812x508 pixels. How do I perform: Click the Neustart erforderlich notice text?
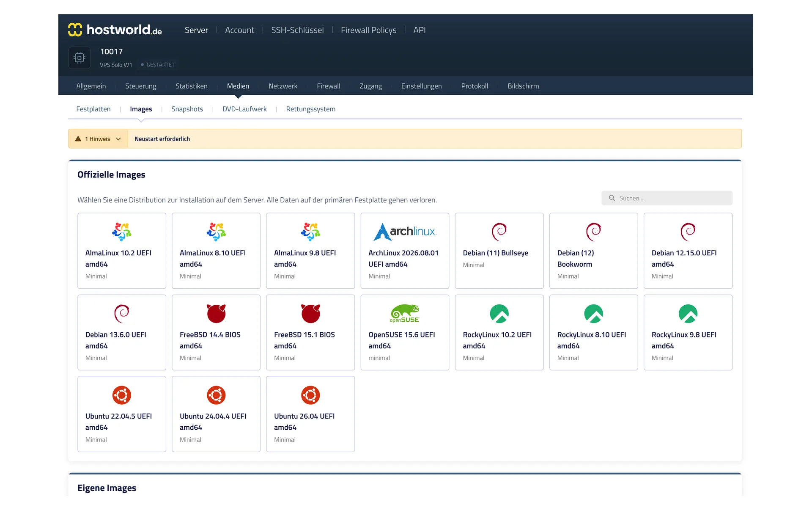(162, 139)
